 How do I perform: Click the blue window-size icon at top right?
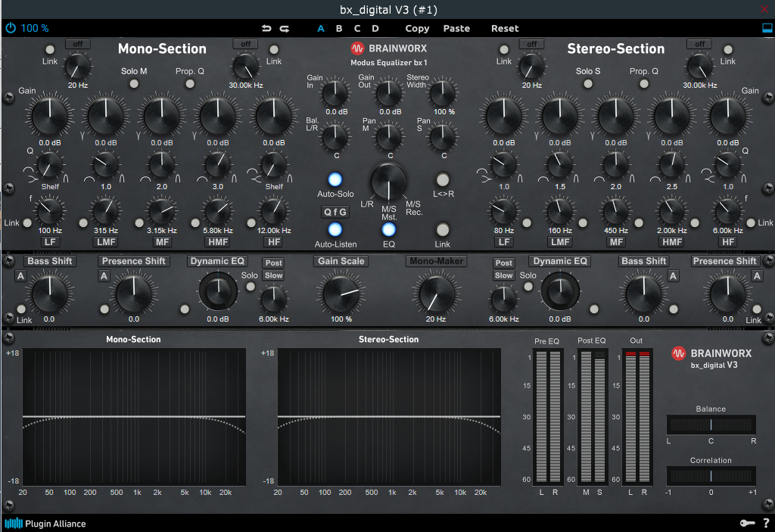point(767,28)
